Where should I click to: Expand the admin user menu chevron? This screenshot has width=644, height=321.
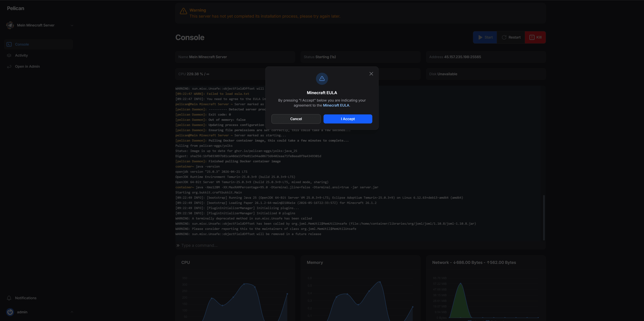pyautogui.click(x=72, y=312)
